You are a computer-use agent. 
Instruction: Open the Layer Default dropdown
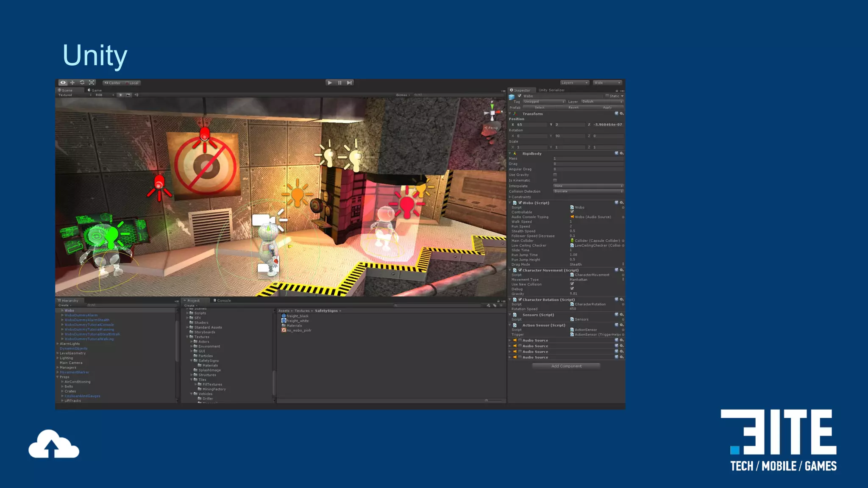(x=602, y=102)
